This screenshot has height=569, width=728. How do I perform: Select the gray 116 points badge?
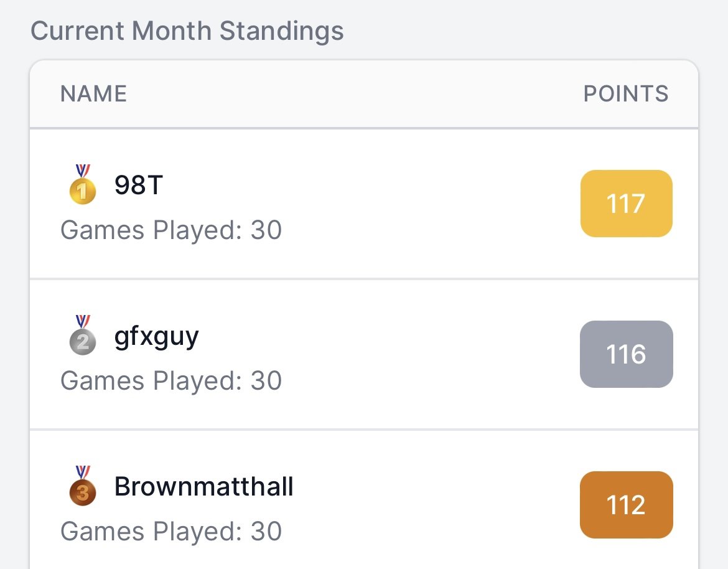627,354
